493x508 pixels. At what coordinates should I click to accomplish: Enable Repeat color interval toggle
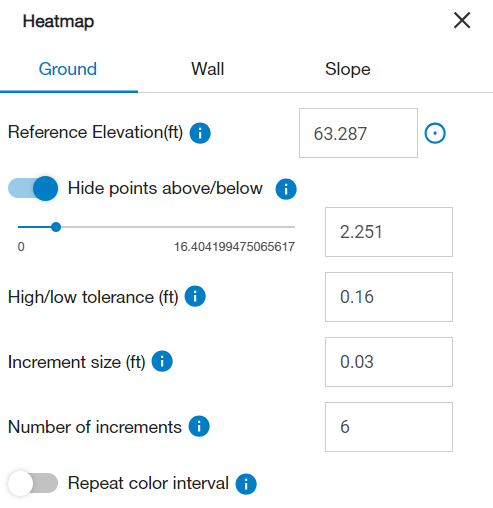click(33, 483)
